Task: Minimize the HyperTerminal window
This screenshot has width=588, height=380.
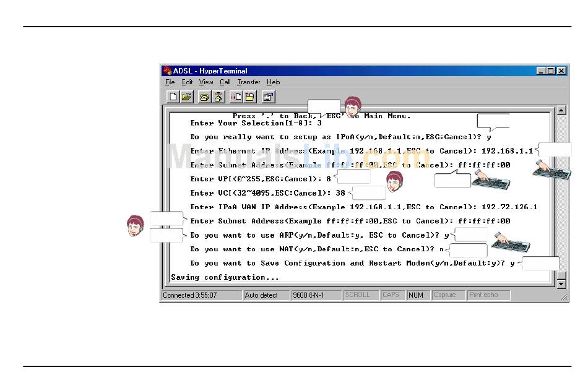Action: [x=540, y=71]
